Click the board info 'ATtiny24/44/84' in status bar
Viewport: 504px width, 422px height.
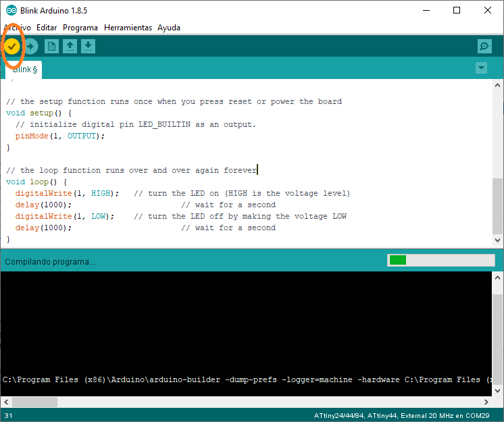coord(339,416)
